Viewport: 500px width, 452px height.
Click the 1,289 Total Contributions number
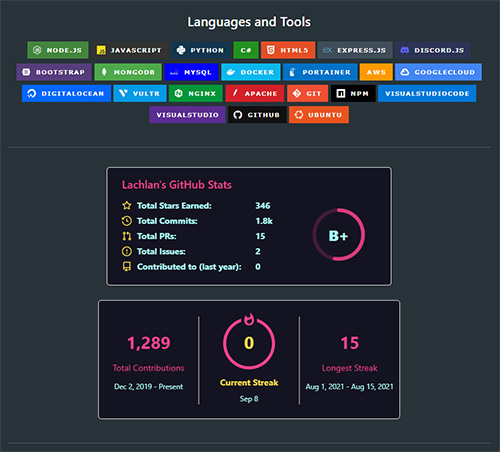(149, 343)
